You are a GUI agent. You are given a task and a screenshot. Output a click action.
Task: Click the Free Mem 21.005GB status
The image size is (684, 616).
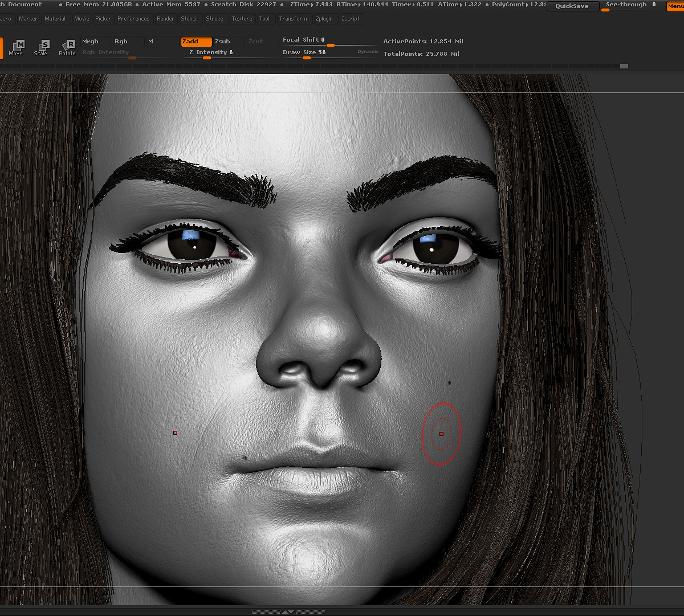(99, 5)
